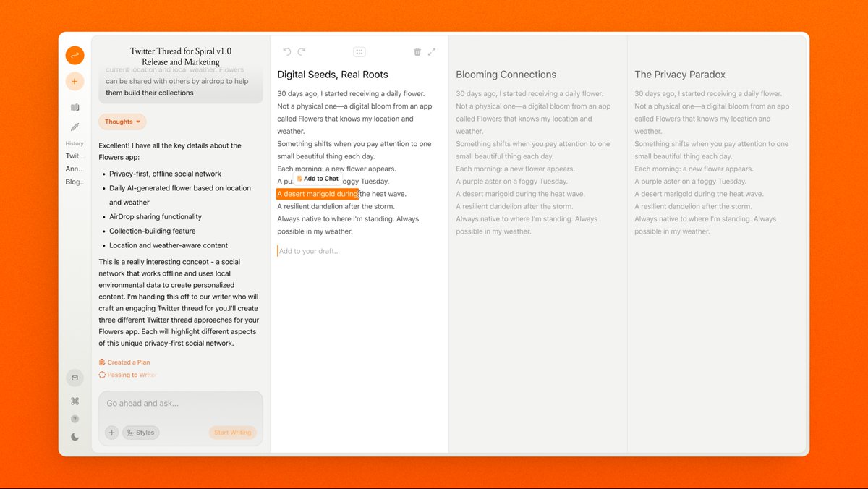
Task: Click the History label in sidebar
Action: pyautogui.click(x=75, y=143)
